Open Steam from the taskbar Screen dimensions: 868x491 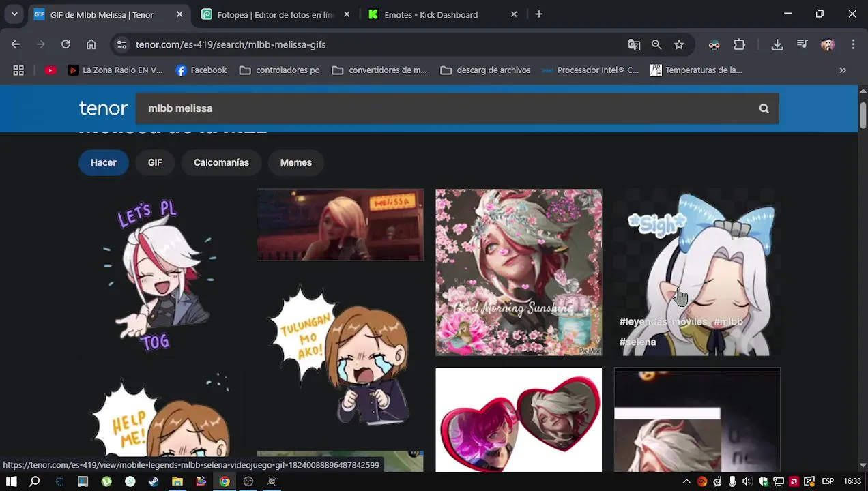coord(154,481)
